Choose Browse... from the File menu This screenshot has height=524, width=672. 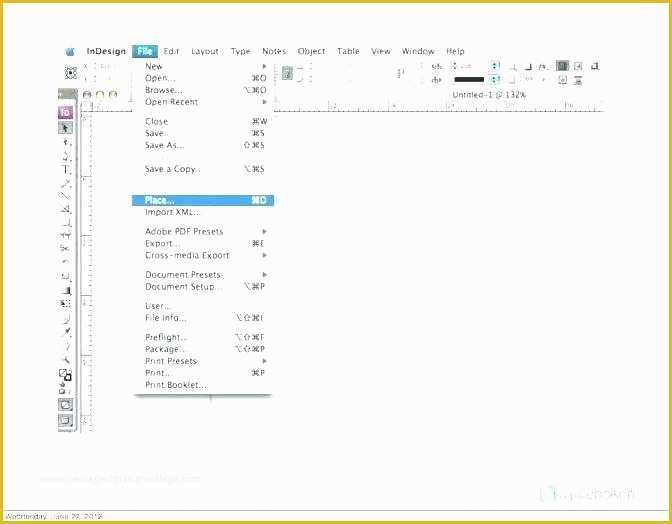tap(203, 90)
